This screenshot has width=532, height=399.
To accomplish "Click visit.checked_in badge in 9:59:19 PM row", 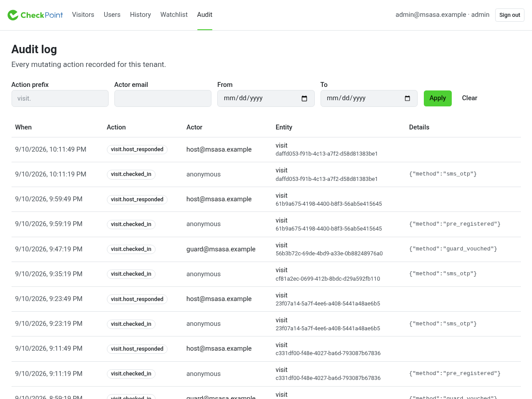I will pyautogui.click(x=131, y=224).
